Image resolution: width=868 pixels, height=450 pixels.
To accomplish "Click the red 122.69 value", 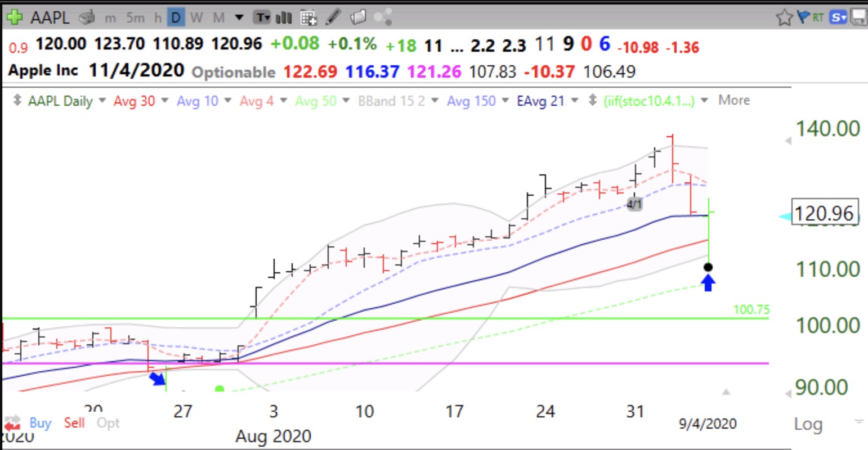I will pyautogui.click(x=310, y=72).
